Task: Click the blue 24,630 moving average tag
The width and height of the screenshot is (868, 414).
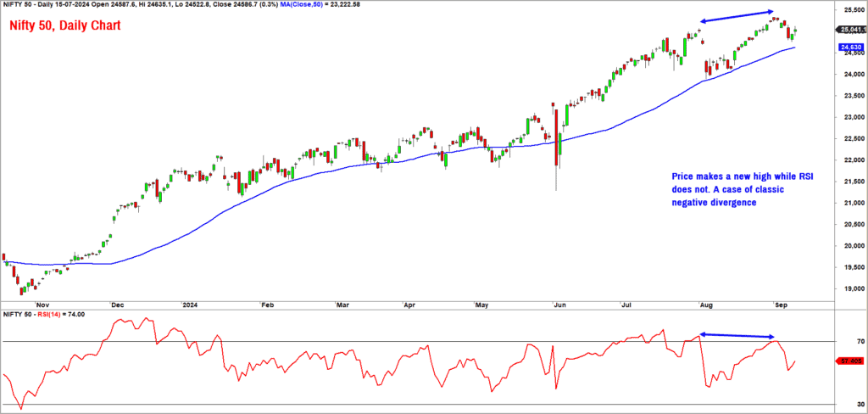Action: coord(849,48)
